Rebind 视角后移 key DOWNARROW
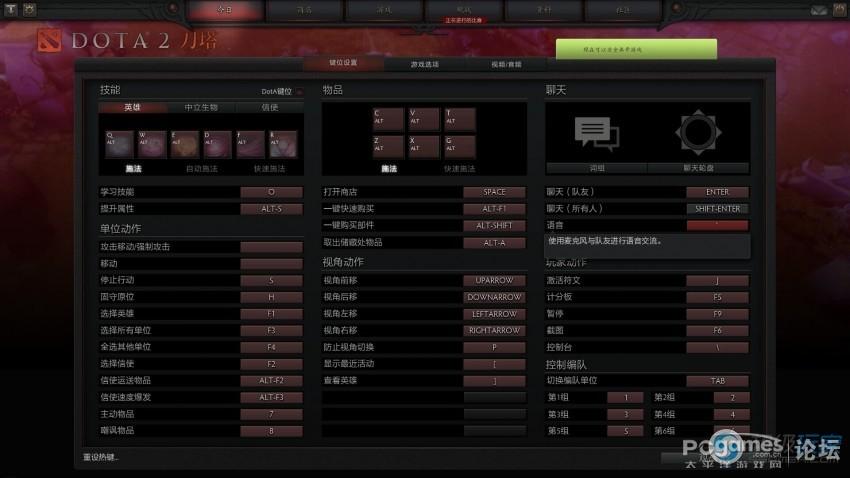 (494, 297)
